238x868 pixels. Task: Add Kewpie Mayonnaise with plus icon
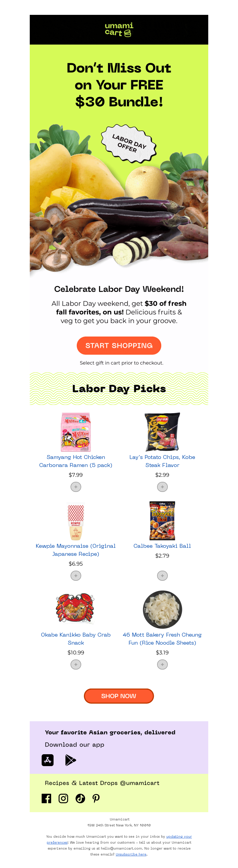(76, 575)
